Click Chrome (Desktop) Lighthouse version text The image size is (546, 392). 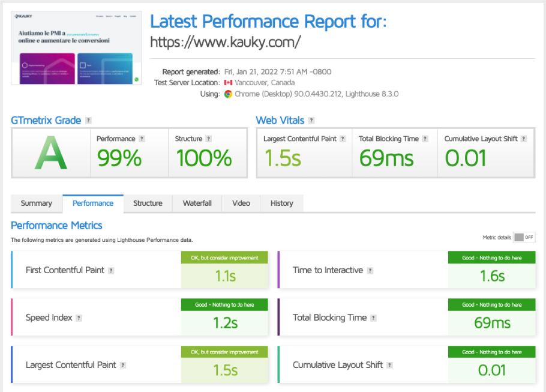tap(317, 94)
